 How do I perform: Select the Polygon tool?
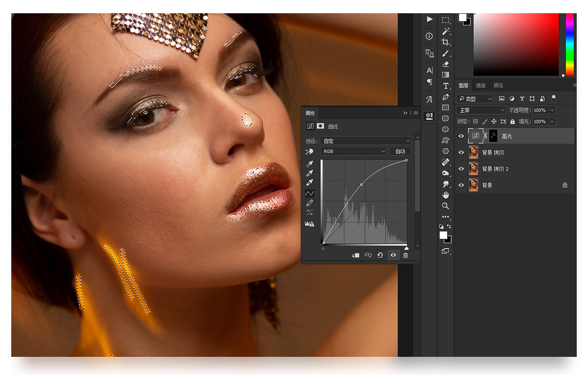pyautogui.click(x=445, y=151)
